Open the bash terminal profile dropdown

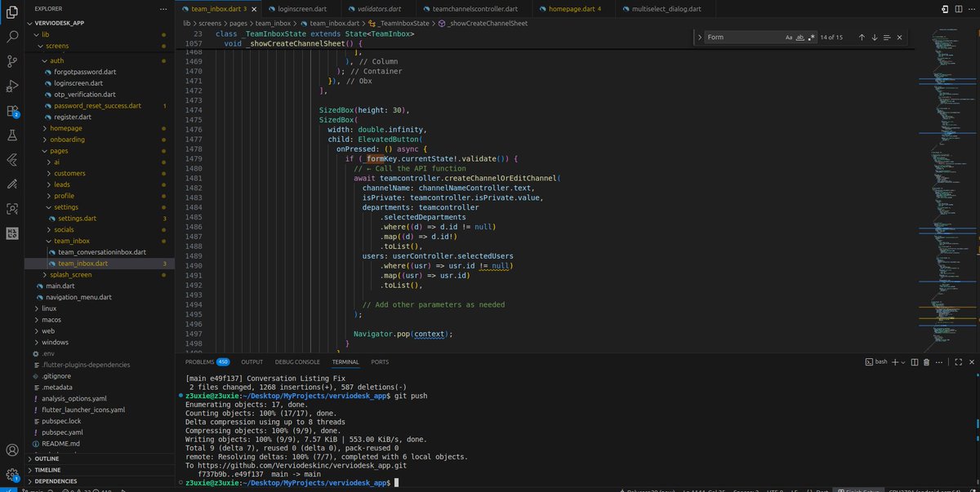coord(902,361)
